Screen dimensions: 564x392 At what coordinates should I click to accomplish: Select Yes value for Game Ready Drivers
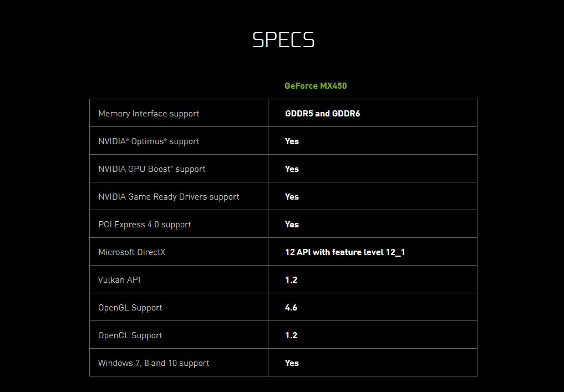click(292, 197)
